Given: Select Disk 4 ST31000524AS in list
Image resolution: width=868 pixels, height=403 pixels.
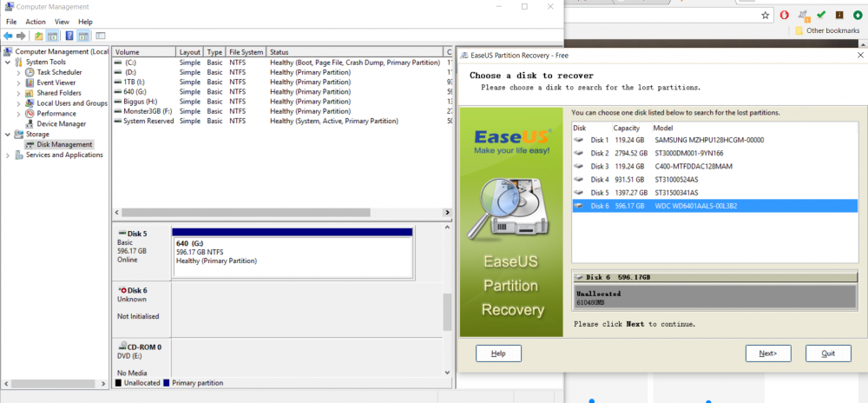Looking at the screenshot, I should (714, 180).
